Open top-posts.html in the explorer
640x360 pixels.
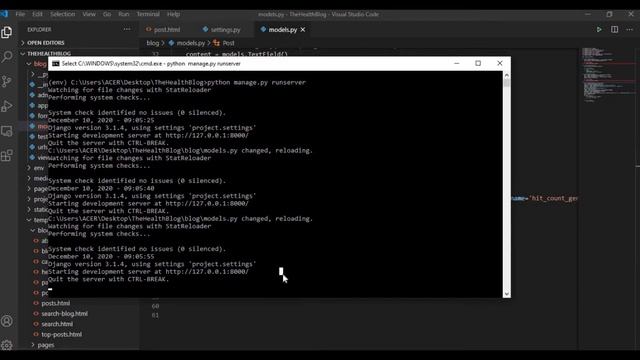(61, 335)
